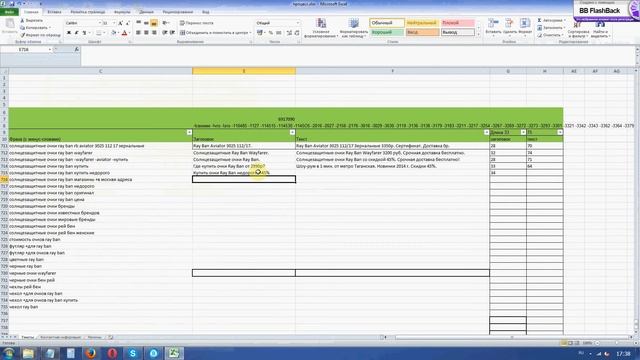Toggle bold formatting
The height and width of the screenshot is (360, 640).
click(x=69, y=33)
